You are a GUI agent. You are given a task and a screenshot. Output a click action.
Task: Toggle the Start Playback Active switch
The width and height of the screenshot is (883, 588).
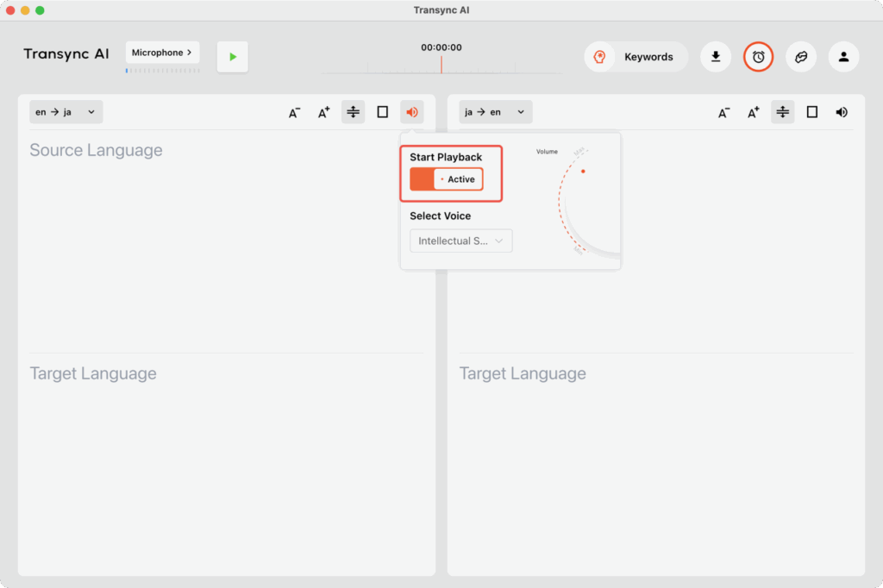tap(446, 179)
